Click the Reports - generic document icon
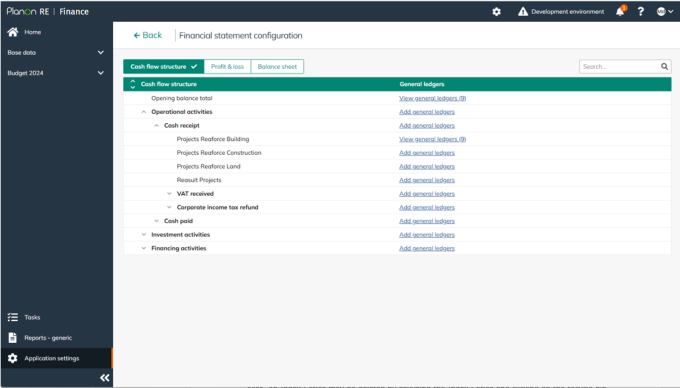Image resolution: width=680 pixels, height=388 pixels. click(13, 338)
